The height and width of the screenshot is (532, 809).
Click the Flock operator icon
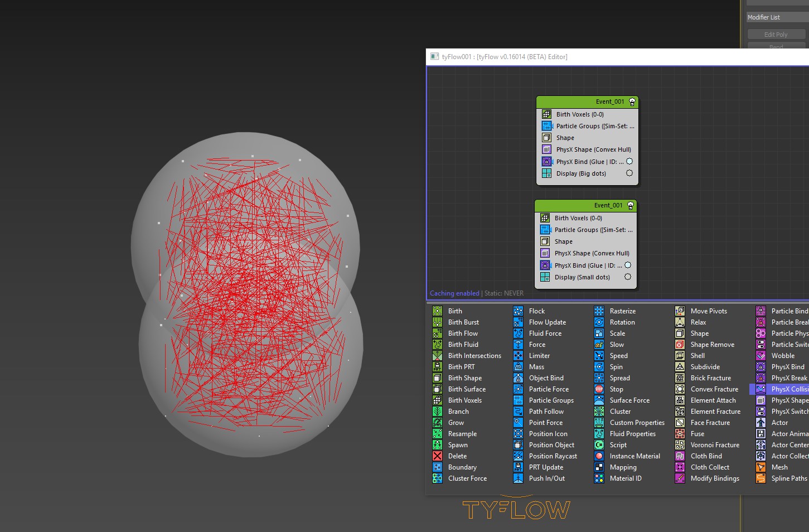pos(519,311)
